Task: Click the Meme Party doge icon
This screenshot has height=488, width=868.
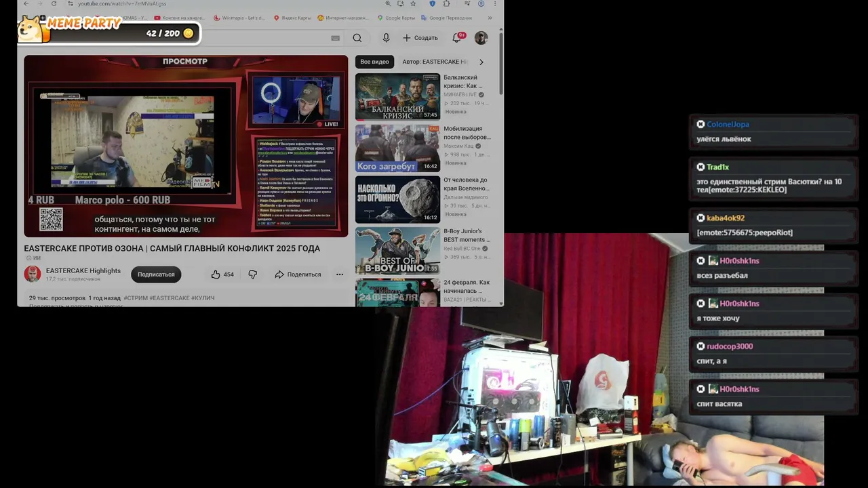Action: click(x=31, y=28)
